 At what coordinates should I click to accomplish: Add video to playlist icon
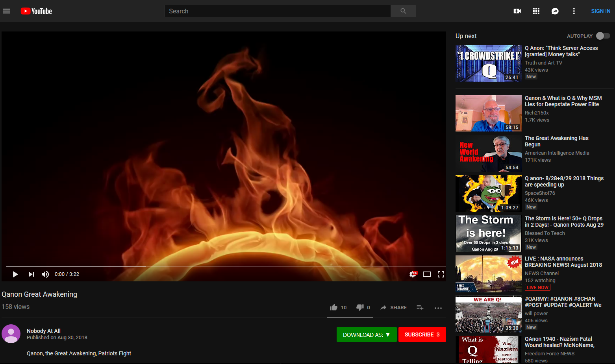(420, 307)
